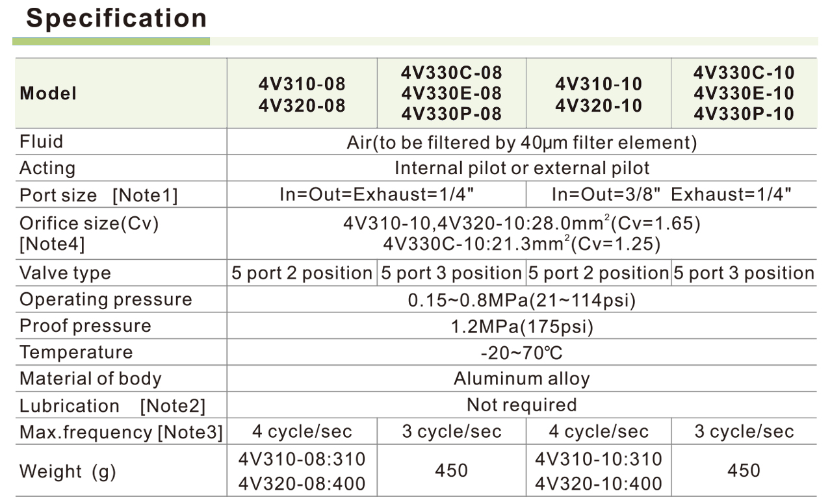Viewport: 830px width, 504px height.
Task: Click the 4V320-10 model name
Action: [599, 105]
